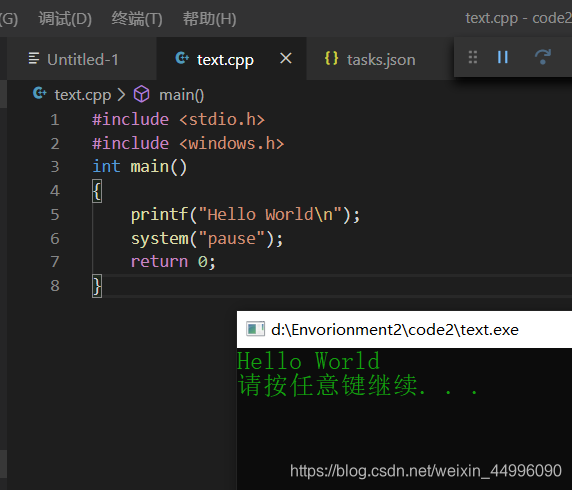Click text.cpp in the breadcrumb path

pyautogui.click(x=82, y=95)
